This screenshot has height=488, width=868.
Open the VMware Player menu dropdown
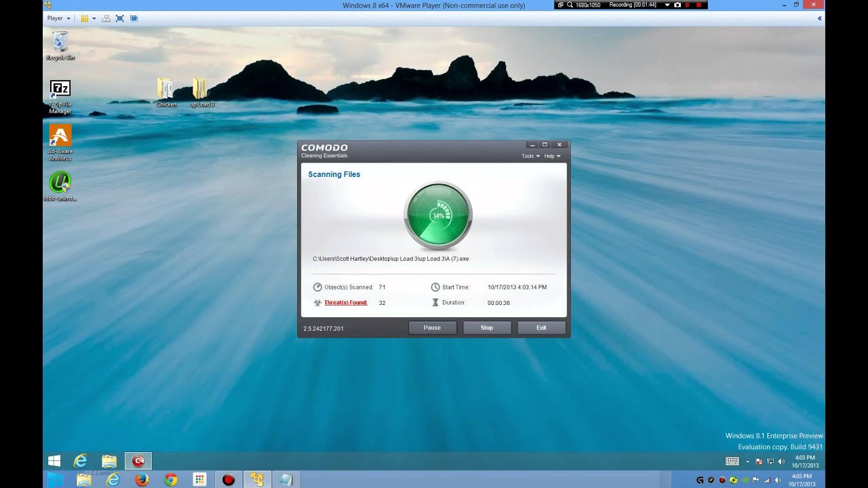[x=59, y=18]
